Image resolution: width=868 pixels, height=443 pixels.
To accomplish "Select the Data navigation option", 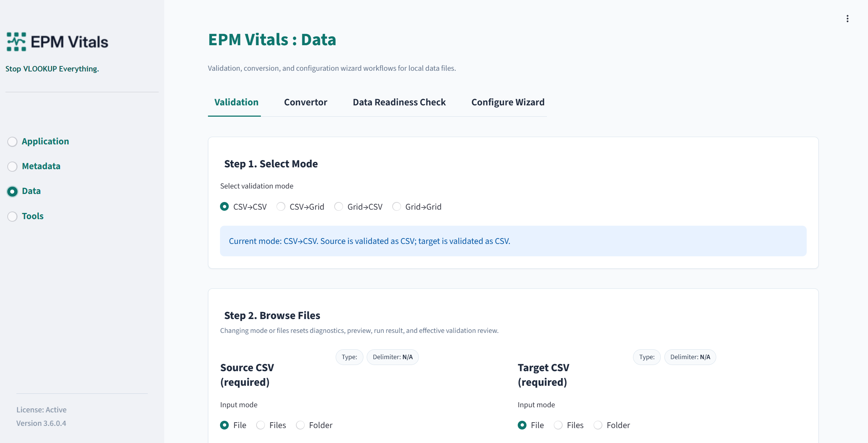I will point(24,191).
